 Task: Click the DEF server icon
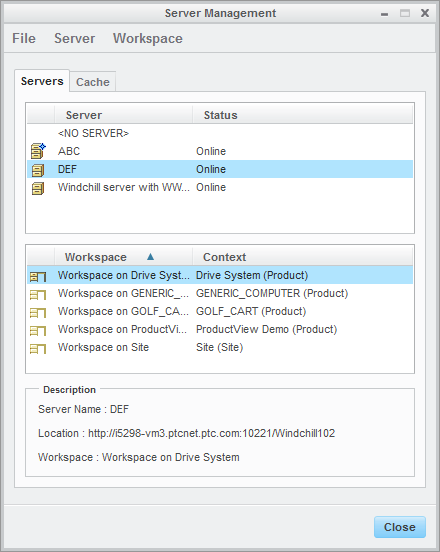pyautogui.click(x=38, y=170)
